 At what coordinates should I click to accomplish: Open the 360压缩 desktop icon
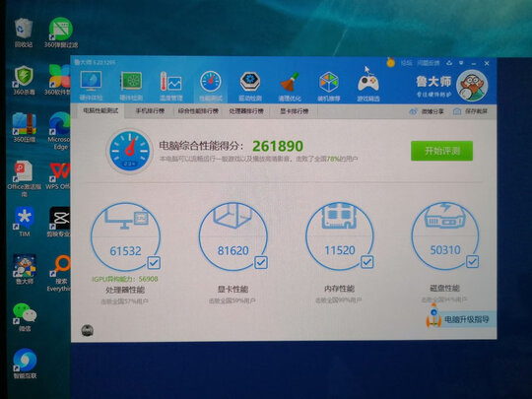coord(24,124)
